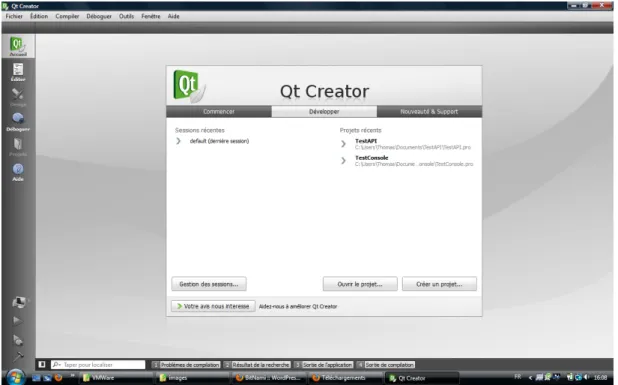Click the TestConsole.pro file path
The width and height of the screenshot is (618, 385).
click(414, 164)
